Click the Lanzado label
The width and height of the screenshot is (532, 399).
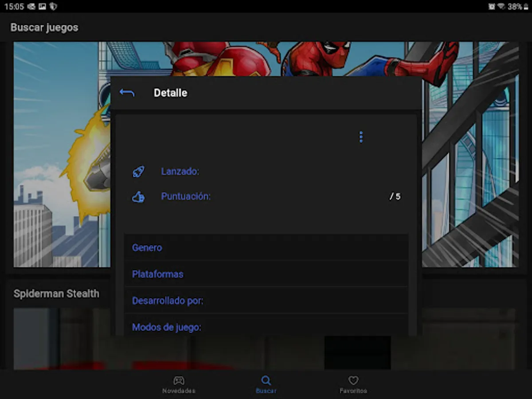tap(180, 172)
